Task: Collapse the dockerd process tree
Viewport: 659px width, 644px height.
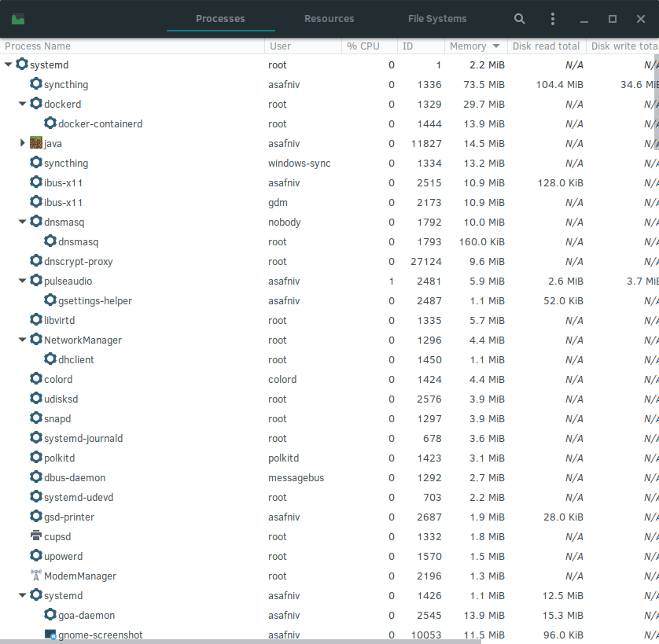Action: (x=22, y=104)
